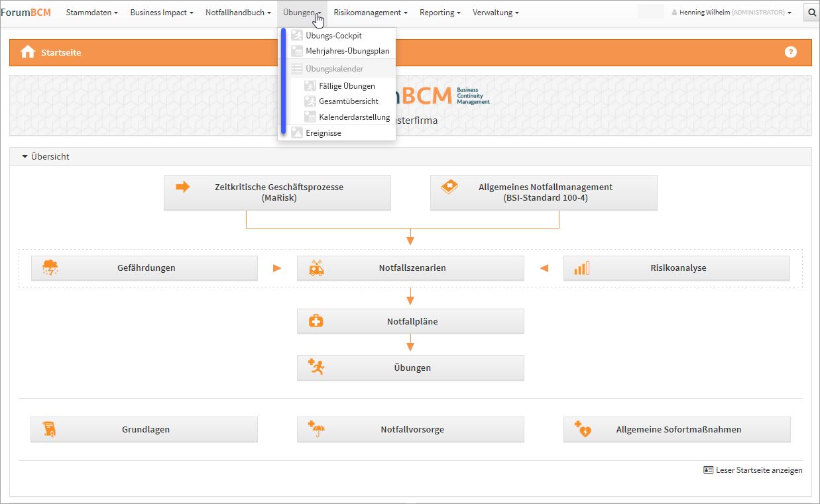Open the Stammdaten dropdown menu
This screenshot has width=820, height=504.
pos(92,13)
